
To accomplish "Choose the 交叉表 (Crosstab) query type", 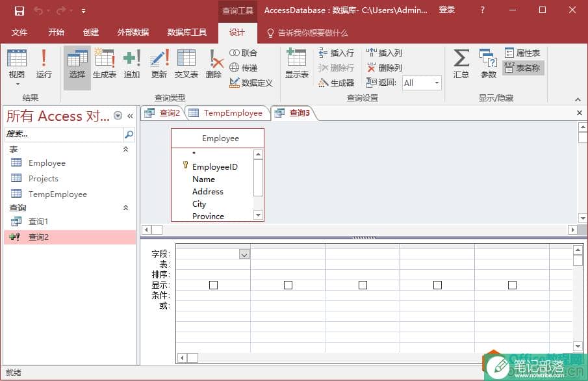I will (186, 64).
